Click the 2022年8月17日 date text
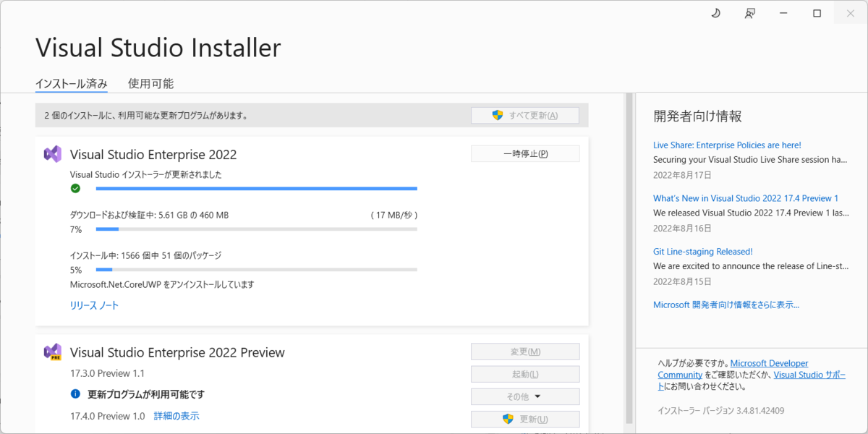 pos(682,174)
